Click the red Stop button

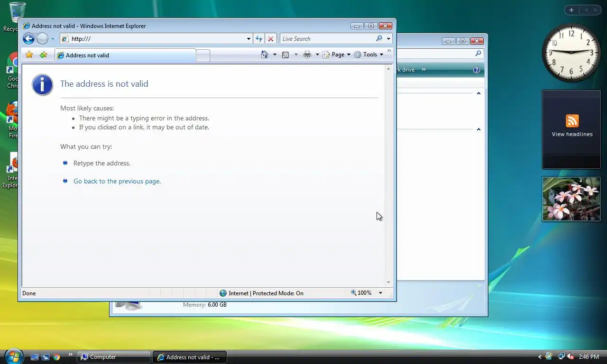coord(271,39)
